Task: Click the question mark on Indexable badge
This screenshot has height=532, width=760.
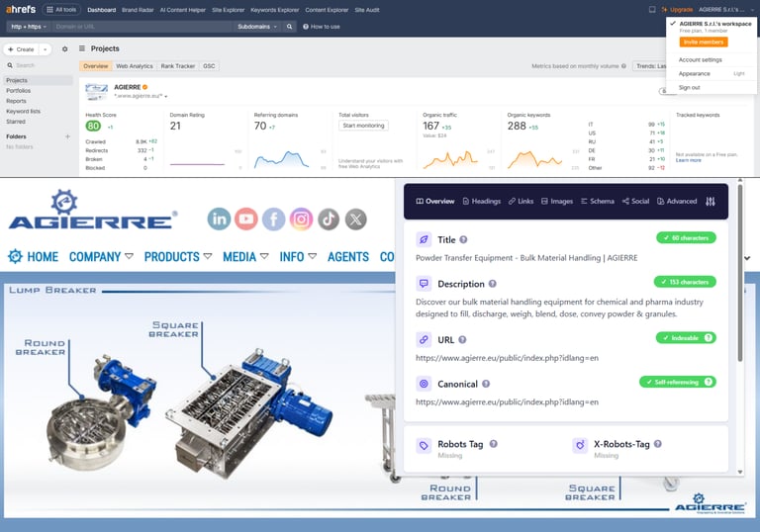Action: [709, 338]
